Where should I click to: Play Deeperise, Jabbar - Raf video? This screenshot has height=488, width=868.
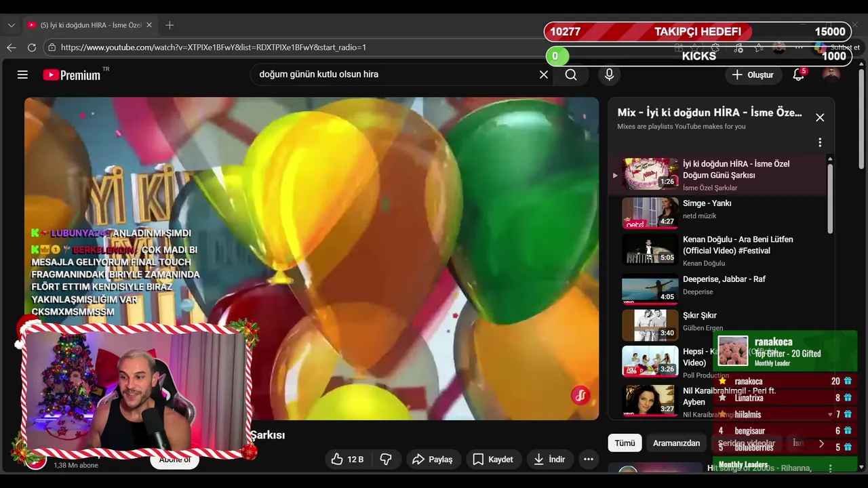(719, 288)
